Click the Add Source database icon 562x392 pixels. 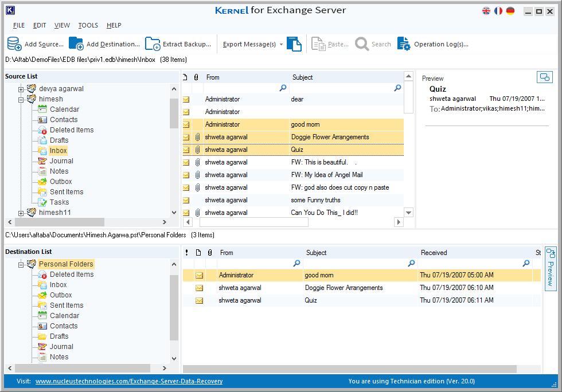tap(14, 44)
